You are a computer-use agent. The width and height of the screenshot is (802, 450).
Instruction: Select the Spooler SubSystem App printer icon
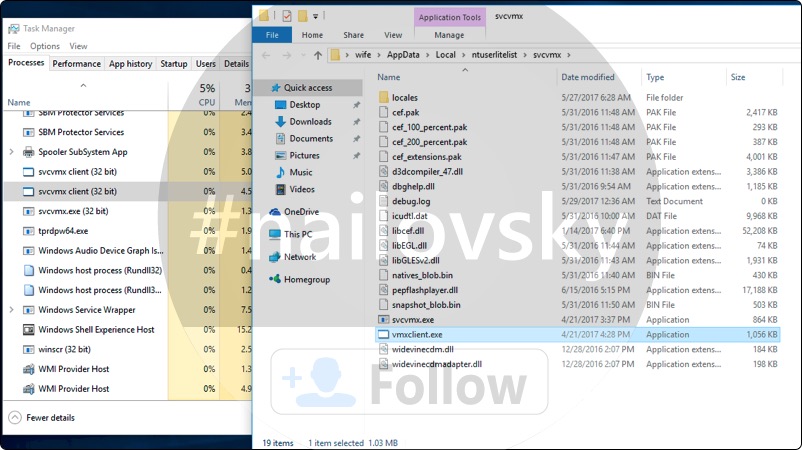(29, 152)
